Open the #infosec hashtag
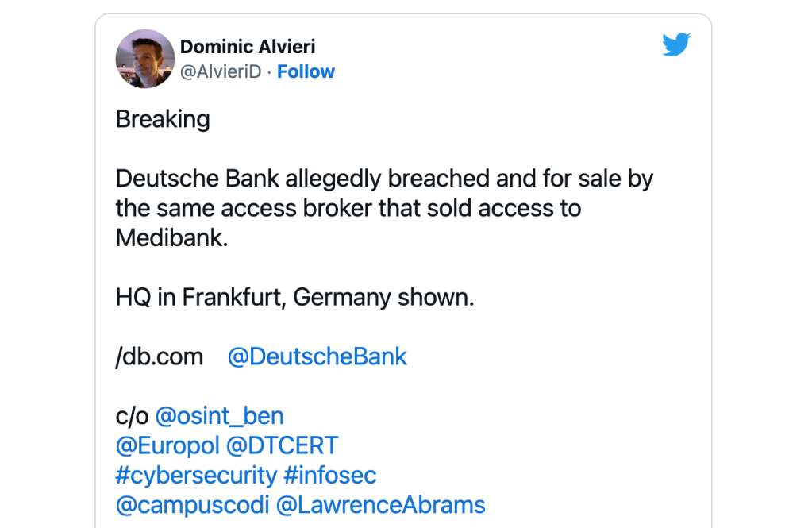Viewport: 812px width, 528px height. (329, 475)
